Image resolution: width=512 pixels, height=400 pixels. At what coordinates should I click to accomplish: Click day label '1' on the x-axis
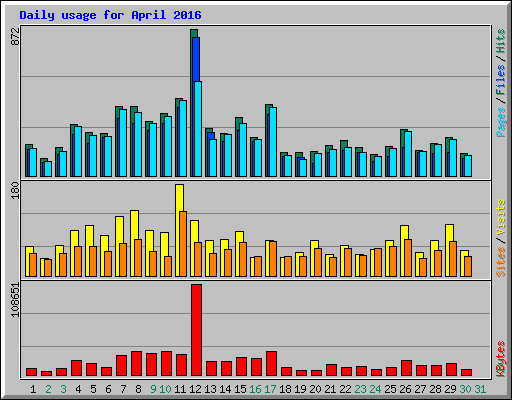pos(33,389)
